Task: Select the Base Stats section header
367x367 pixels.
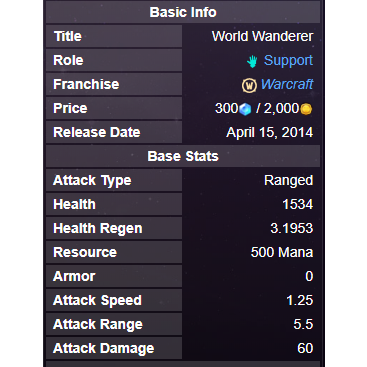Action: [183, 156]
